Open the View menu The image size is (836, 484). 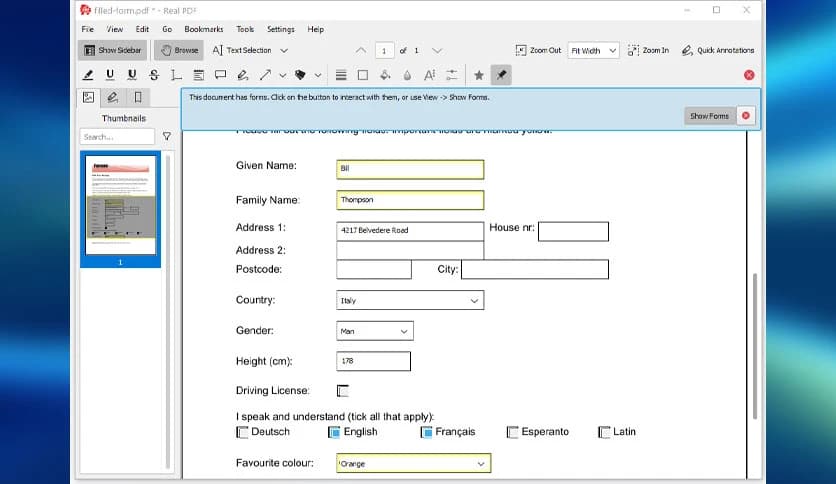[x=115, y=29]
